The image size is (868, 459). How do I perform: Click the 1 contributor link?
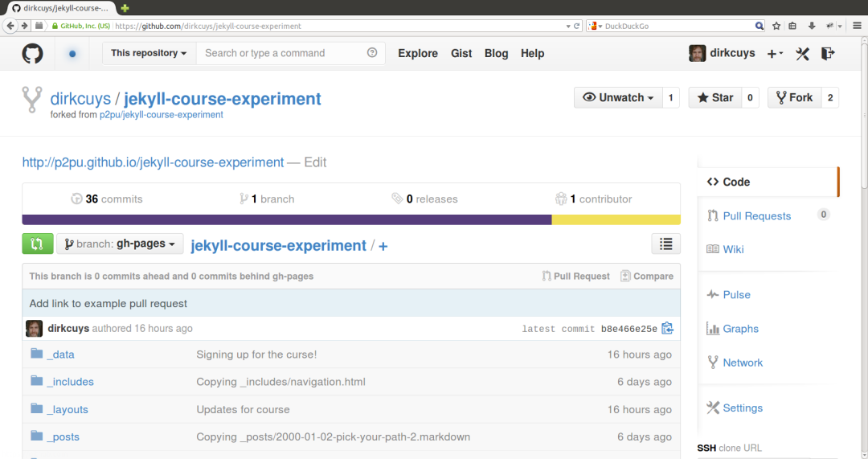pos(593,199)
